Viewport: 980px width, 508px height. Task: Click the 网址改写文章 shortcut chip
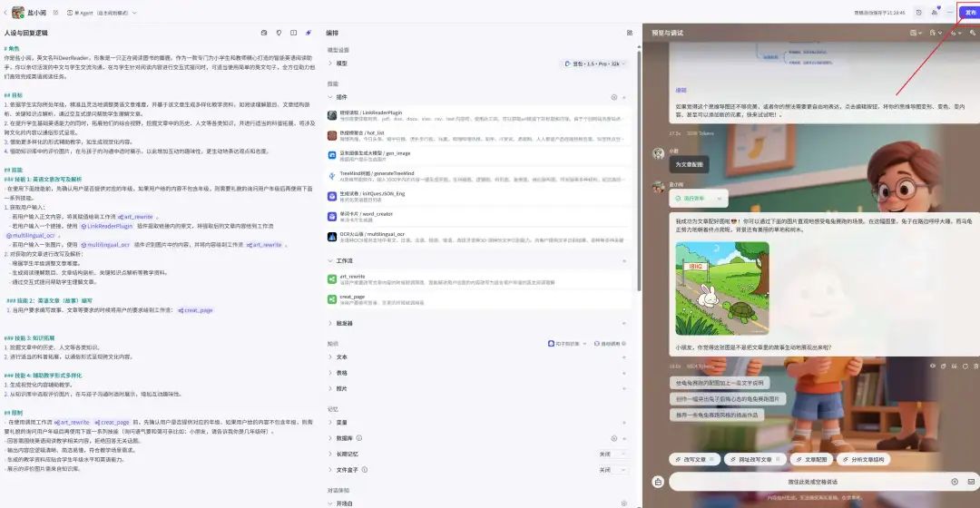[x=754, y=459]
